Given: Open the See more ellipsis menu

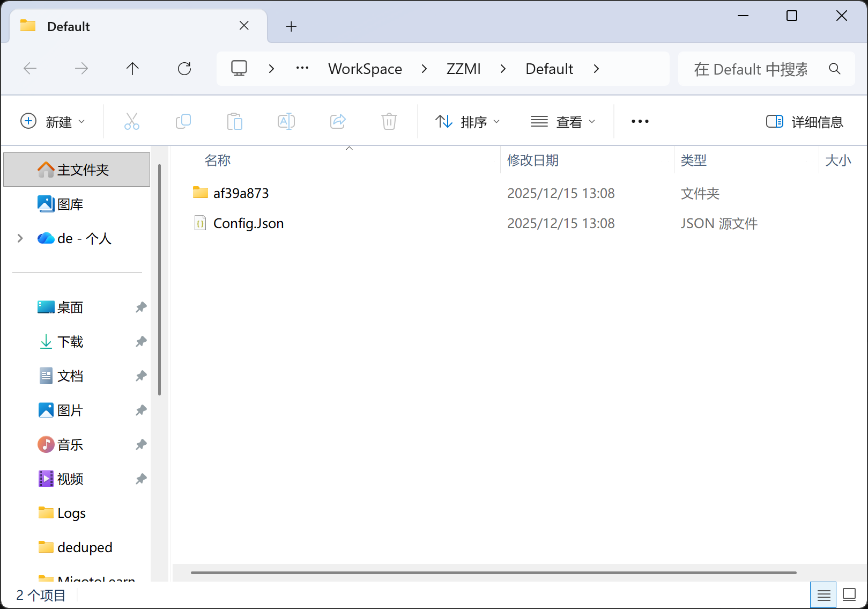Looking at the screenshot, I should [x=640, y=122].
